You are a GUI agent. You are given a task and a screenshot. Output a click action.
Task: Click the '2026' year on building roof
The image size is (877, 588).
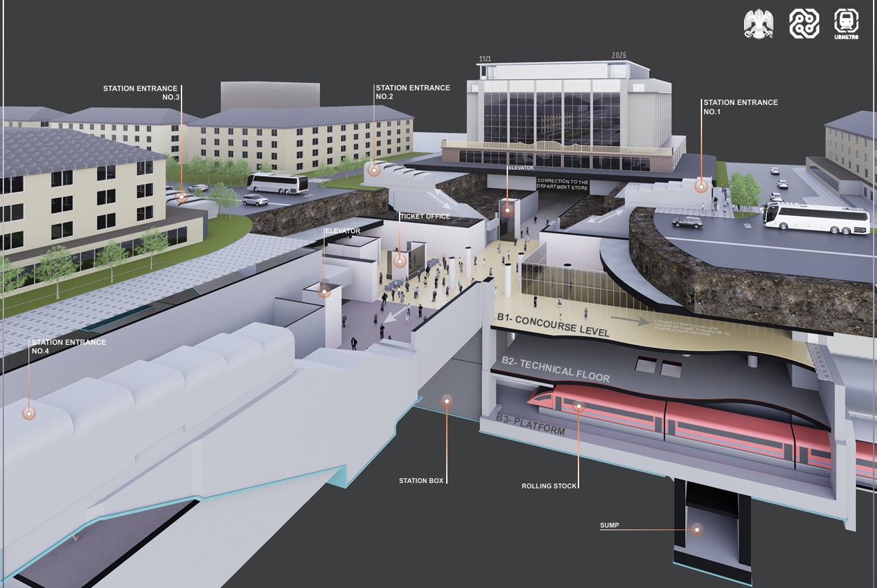click(x=618, y=56)
